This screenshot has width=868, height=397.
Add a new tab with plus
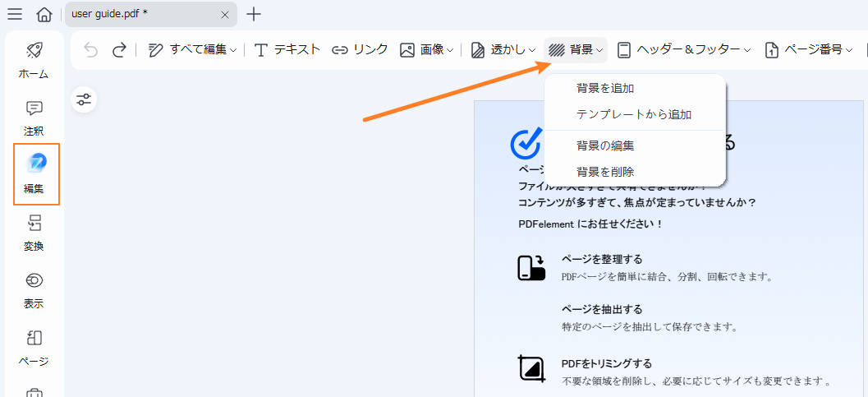[254, 15]
